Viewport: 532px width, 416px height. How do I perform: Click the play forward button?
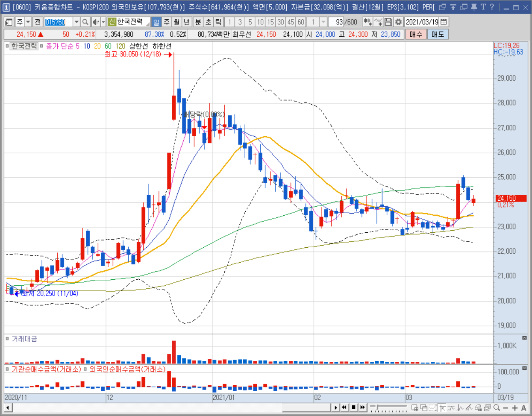[336, 407]
